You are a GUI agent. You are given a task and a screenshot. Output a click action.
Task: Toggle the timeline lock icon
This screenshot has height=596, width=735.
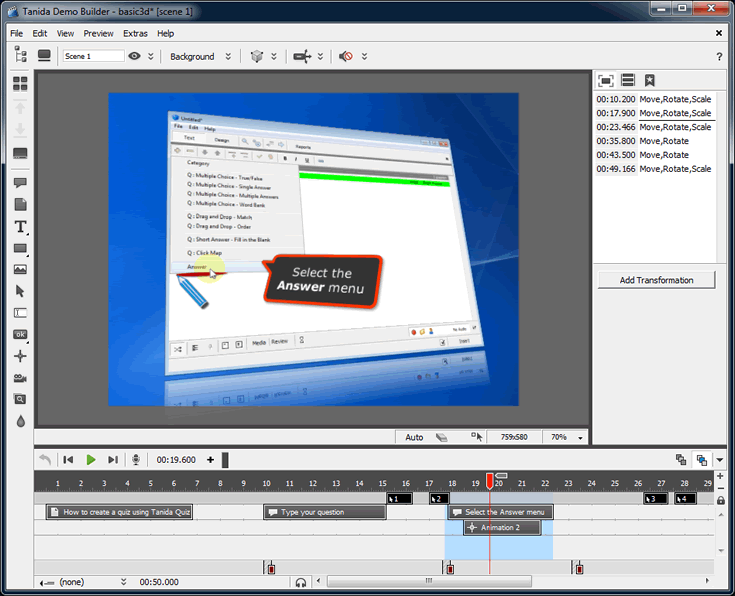point(721,500)
